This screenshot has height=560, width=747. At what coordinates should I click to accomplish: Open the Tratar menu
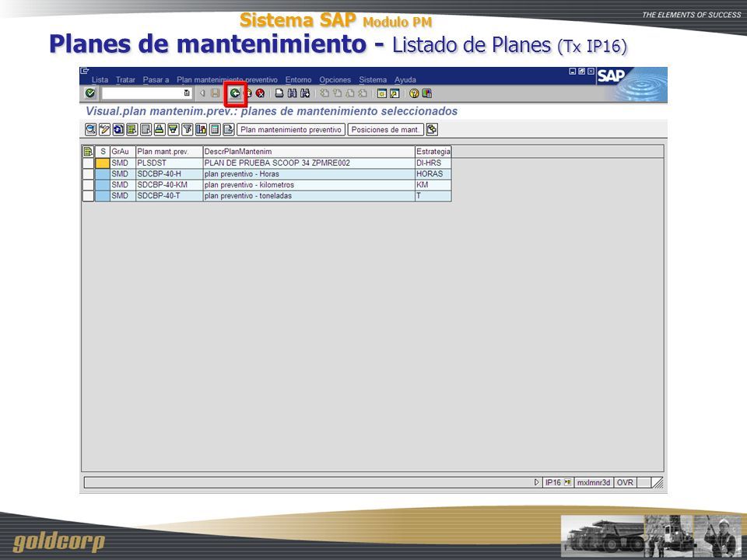point(125,79)
